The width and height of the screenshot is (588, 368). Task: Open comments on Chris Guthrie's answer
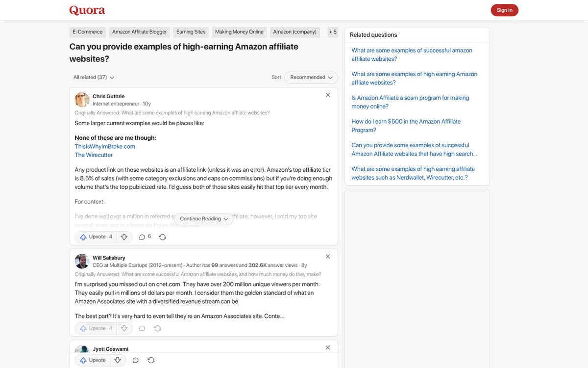[x=141, y=237]
